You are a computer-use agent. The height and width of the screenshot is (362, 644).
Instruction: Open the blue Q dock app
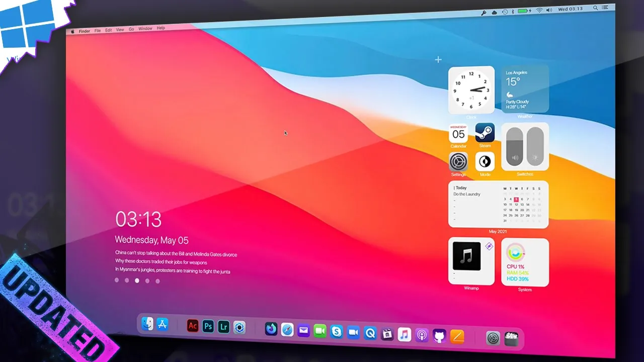(x=370, y=333)
